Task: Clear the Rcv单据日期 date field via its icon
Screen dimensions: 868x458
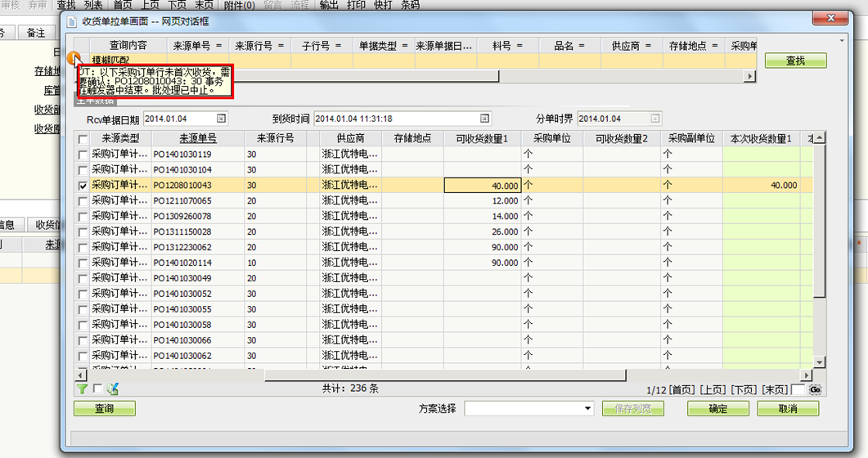Action: [x=220, y=119]
